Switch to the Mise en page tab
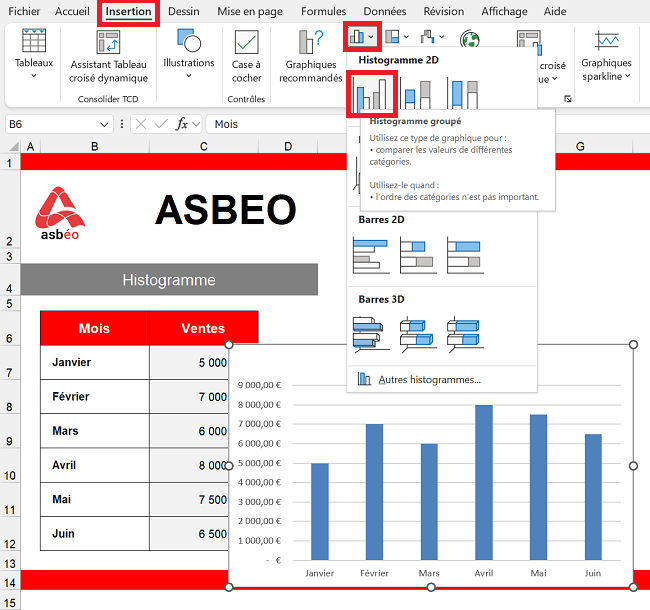Viewport: 650px width, 610px height. (249, 12)
